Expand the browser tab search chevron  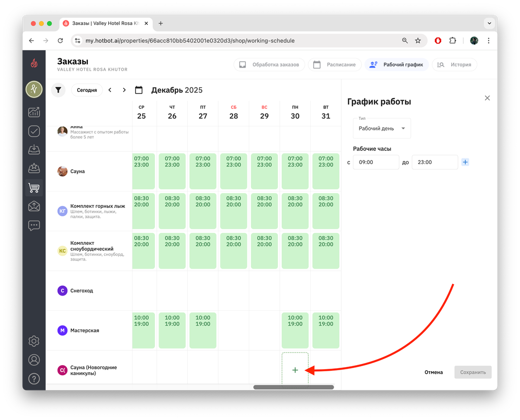489,23
